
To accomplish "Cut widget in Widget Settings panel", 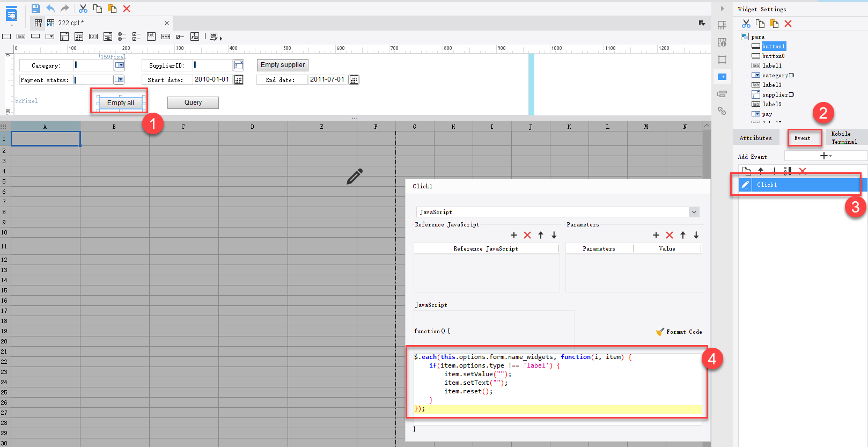I will click(746, 24).
